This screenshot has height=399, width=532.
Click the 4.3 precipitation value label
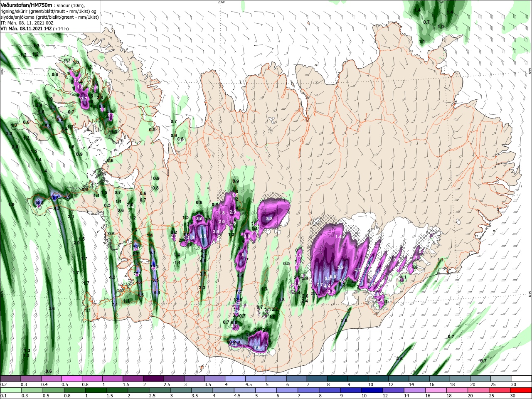coord(112,277)
